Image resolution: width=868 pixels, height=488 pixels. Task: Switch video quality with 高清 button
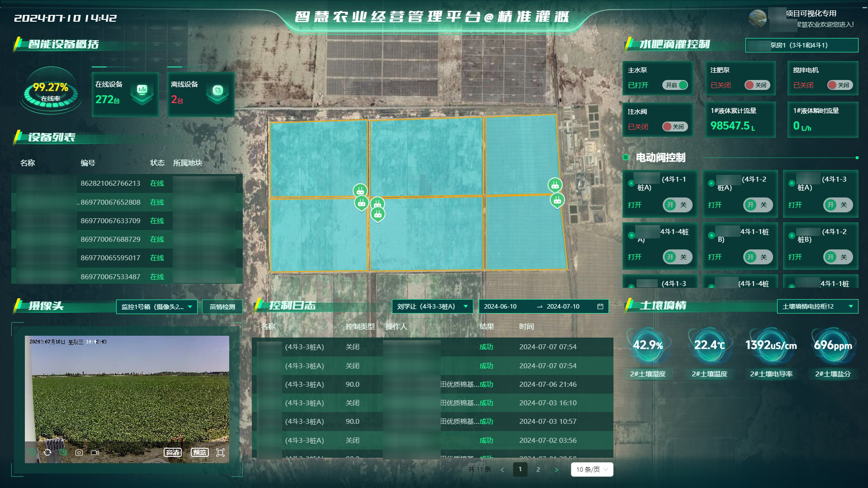point(173,452)
